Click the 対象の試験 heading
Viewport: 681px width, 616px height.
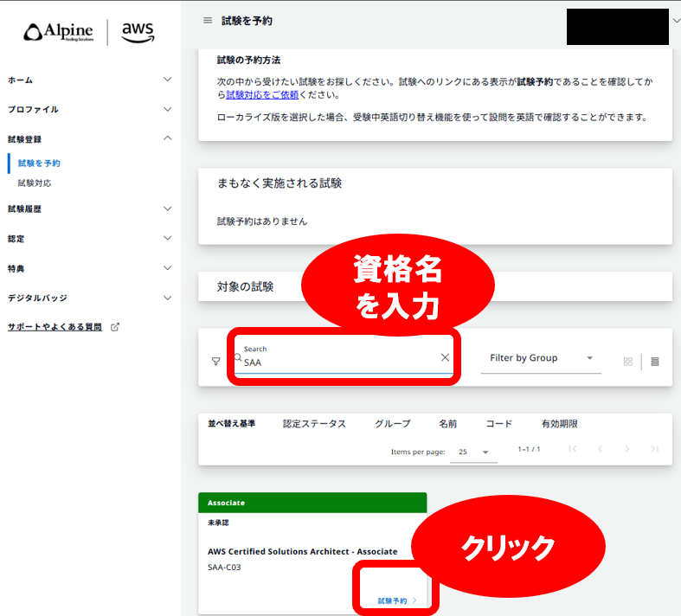pyautogui.click(x=245, y=286)
